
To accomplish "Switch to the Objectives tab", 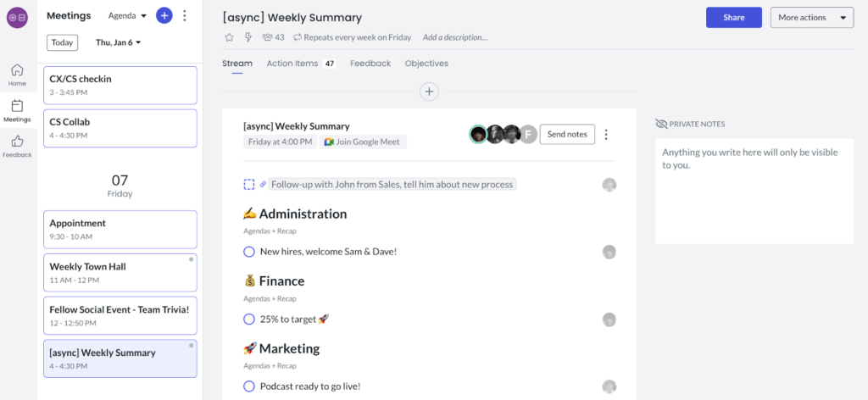I will click(x=426, y=63).
